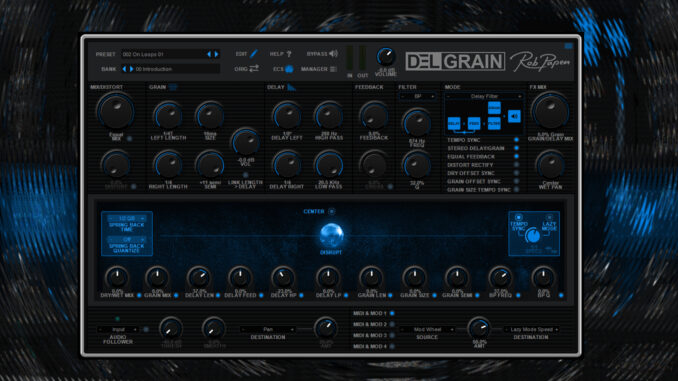678x381 pixels.
Task: Click the Rob Papen signature logo
Action: tap(540, 62)
